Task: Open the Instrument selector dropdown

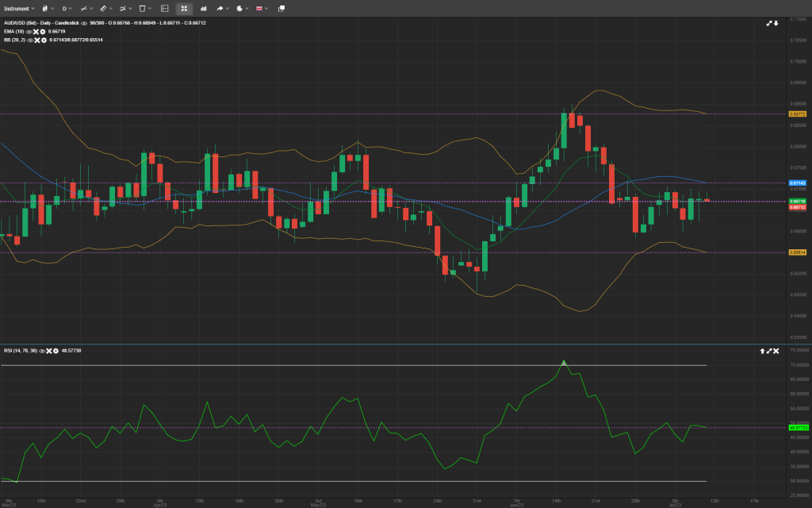Action: coord(20,8)
